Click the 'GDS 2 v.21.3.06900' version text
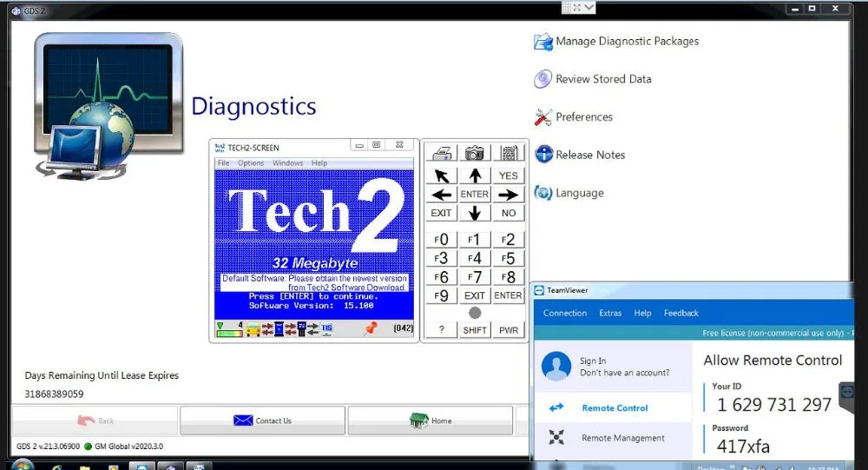 pyautogui.click(x=48, y=447)
